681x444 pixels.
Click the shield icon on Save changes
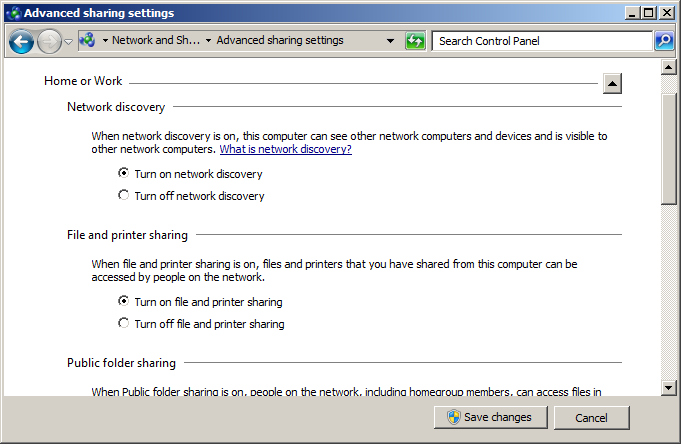pyautogui.click(x=453, y=417)
